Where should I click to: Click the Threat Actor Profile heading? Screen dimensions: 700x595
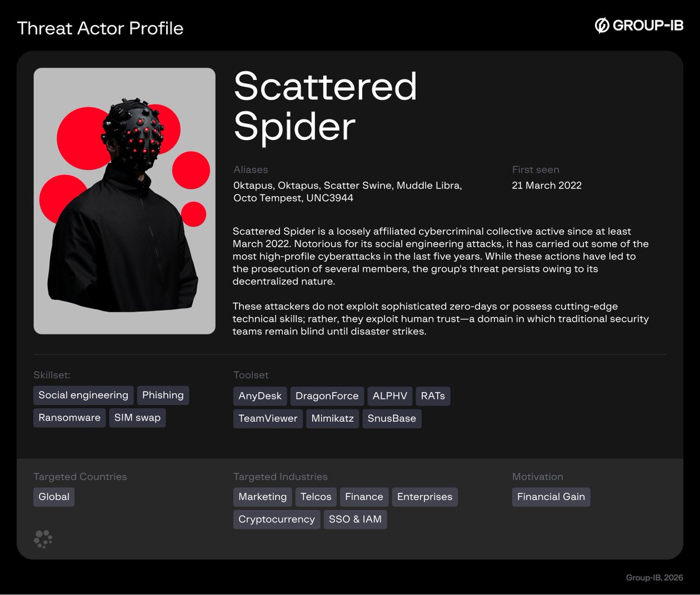pos(100,28)
